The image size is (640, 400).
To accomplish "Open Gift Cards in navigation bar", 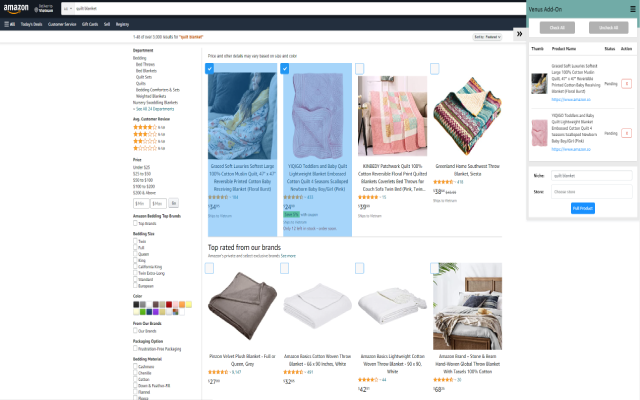I will pyautogui.click(x=90, y=24).
